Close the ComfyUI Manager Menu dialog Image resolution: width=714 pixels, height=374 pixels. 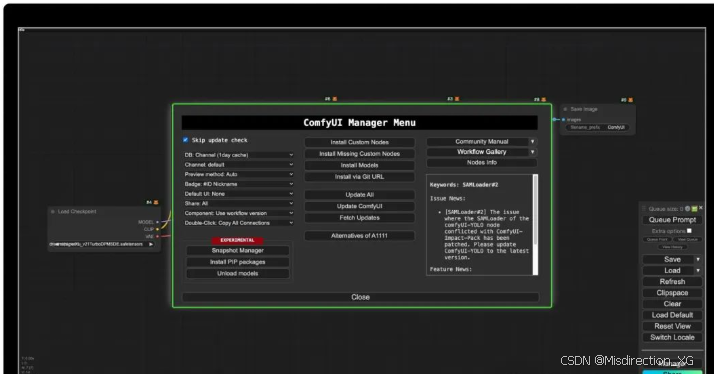(360, 297)
